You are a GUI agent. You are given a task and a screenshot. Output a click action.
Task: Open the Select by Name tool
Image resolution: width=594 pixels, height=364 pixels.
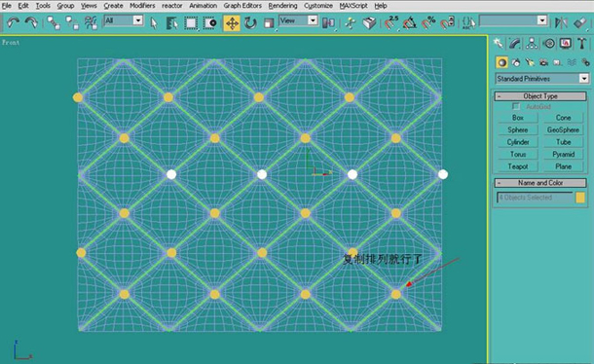click(172, 23)
